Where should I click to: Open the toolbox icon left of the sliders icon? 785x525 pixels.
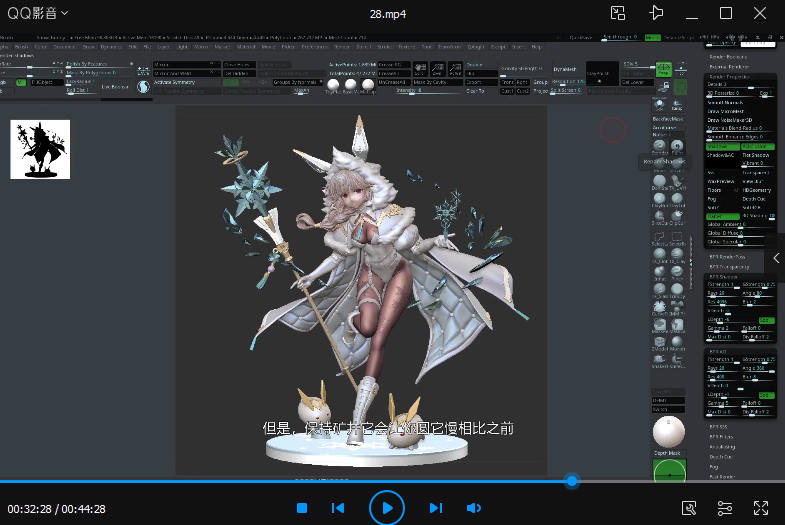(x=689, y=508)
